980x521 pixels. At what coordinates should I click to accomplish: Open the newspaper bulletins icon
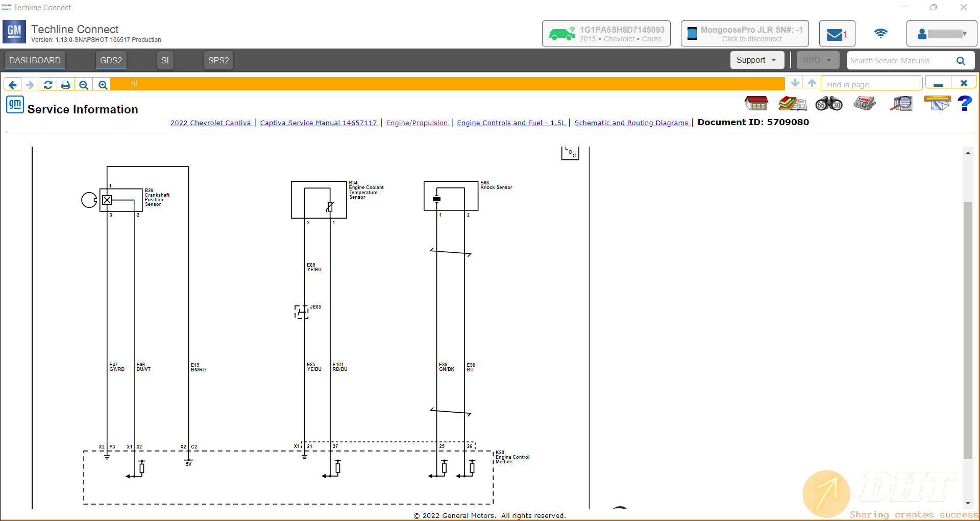[x=865, y=104]
